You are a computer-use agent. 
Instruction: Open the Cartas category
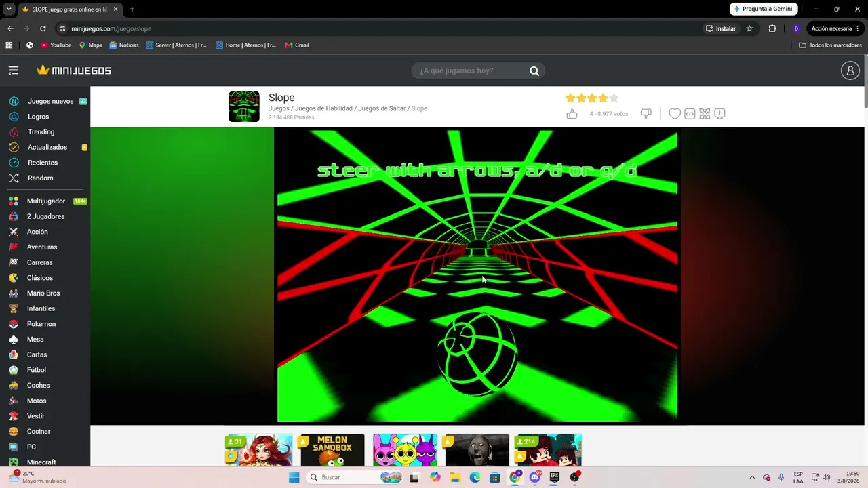coord(37,354)
